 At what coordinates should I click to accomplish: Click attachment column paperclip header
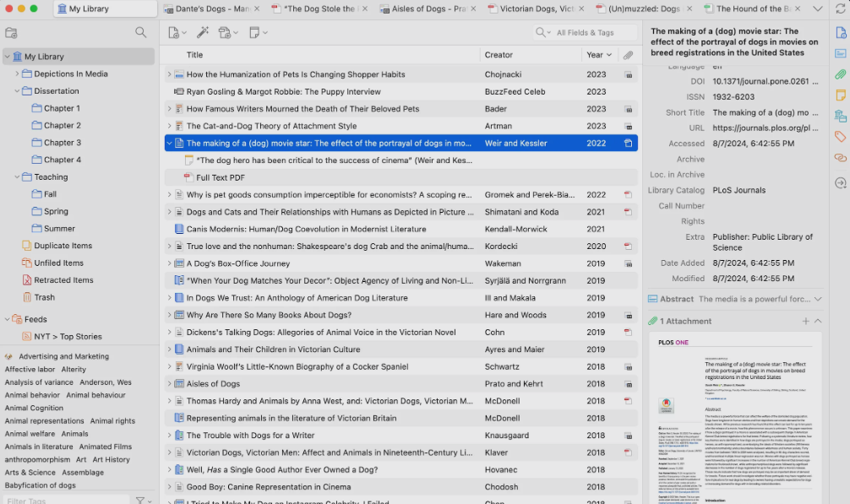pos(628,55)
